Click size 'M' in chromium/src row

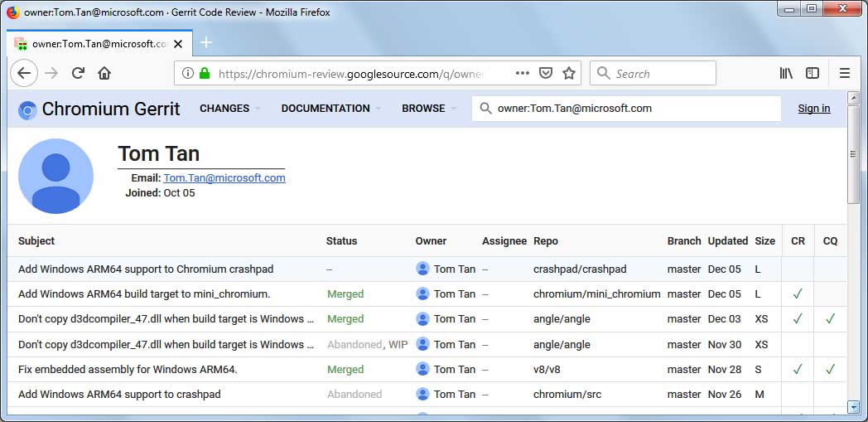tap(759, 395)
